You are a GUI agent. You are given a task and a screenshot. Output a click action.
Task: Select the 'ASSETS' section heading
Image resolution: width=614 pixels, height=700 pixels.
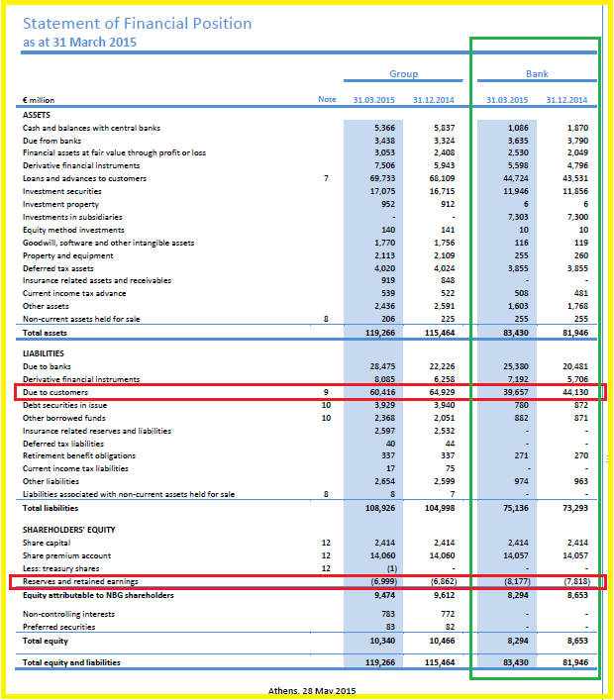pyautogui.click(x=39, y=115)
